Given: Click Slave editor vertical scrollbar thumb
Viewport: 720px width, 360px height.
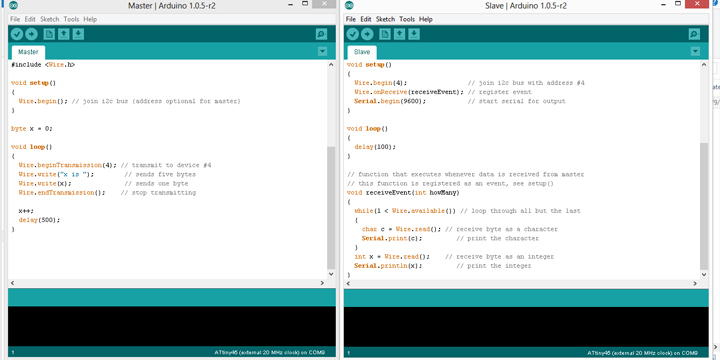Looking at the screenshot, I should coord(704,206).
